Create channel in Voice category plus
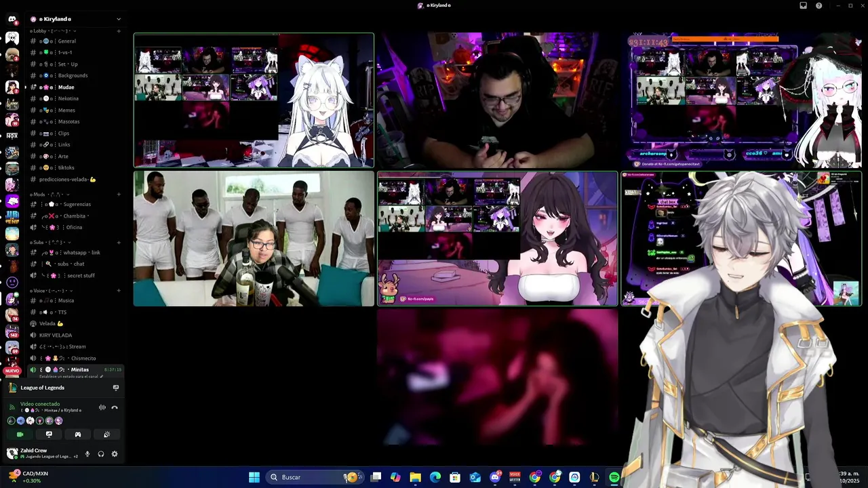This screenshot has width=868, height=488. (119, 291)
